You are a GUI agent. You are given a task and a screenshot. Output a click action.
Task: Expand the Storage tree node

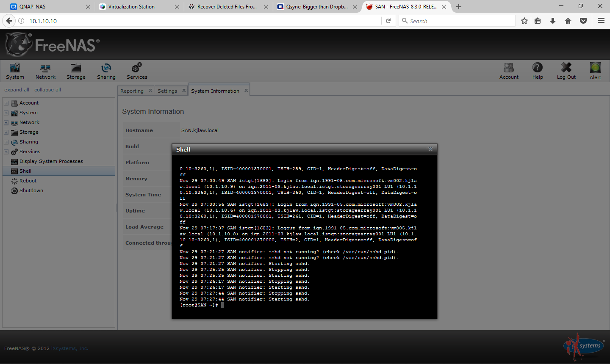point(6,132)
